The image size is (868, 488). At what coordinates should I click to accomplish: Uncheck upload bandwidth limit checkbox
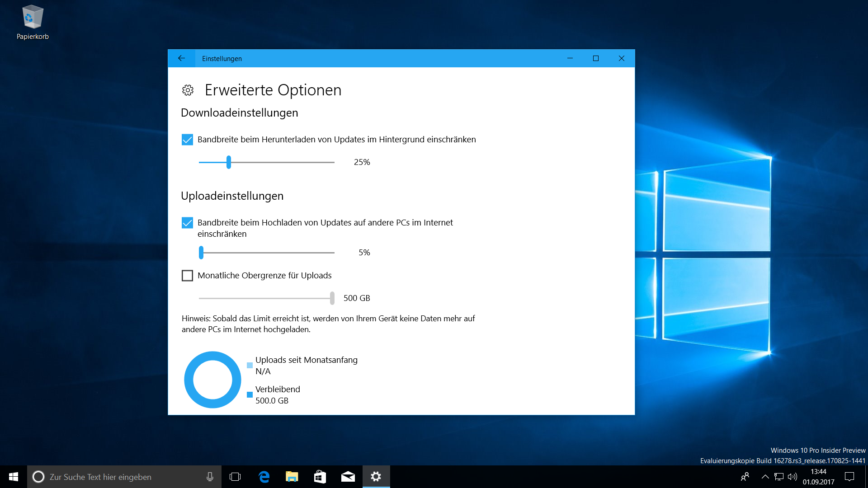(x=187, y=223)
